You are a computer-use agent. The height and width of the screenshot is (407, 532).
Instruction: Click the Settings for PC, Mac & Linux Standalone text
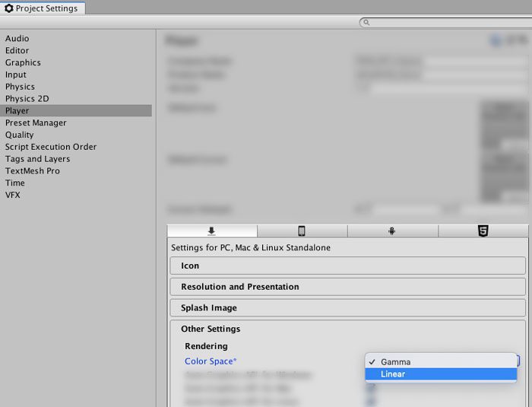[x=251, y=248]
